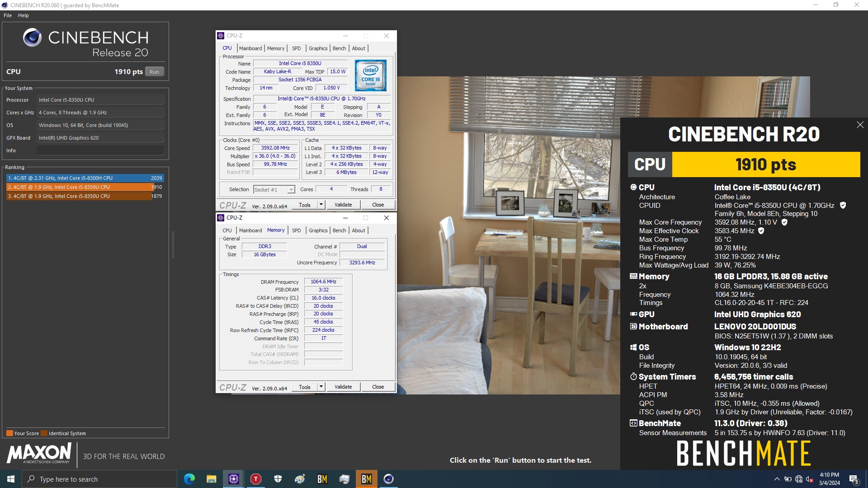Click Validate in the top CPU-Z window
The width and height of the screenshot is (868, 488).
point(343,205)
